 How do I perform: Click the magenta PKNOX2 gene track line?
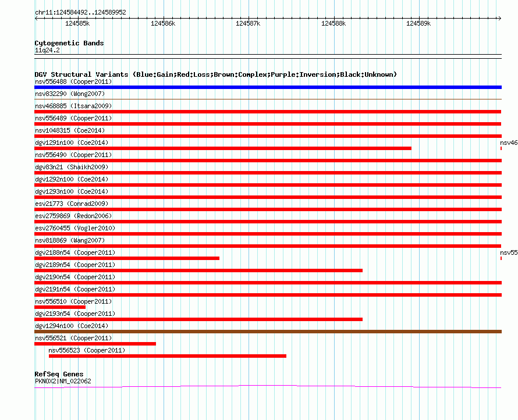[x=268, y=386]
